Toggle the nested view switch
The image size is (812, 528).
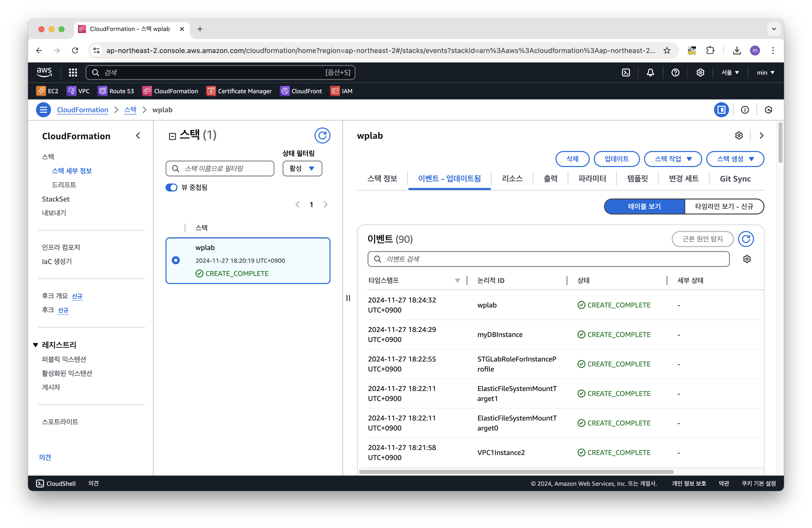click(x=171, y=187)
